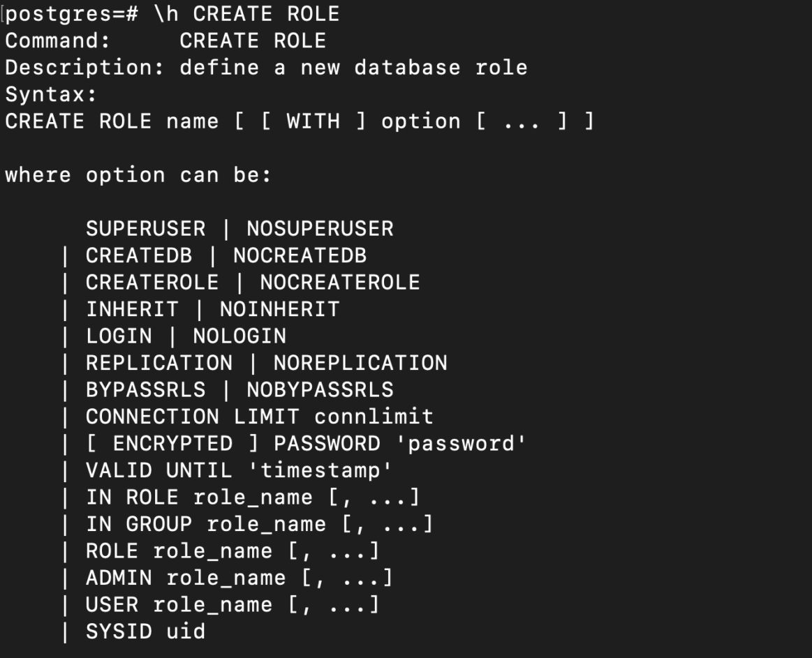This screenshot has height=658, width=812.
Task: Click the CREATEDB option
Action: (x=139, y=256)
